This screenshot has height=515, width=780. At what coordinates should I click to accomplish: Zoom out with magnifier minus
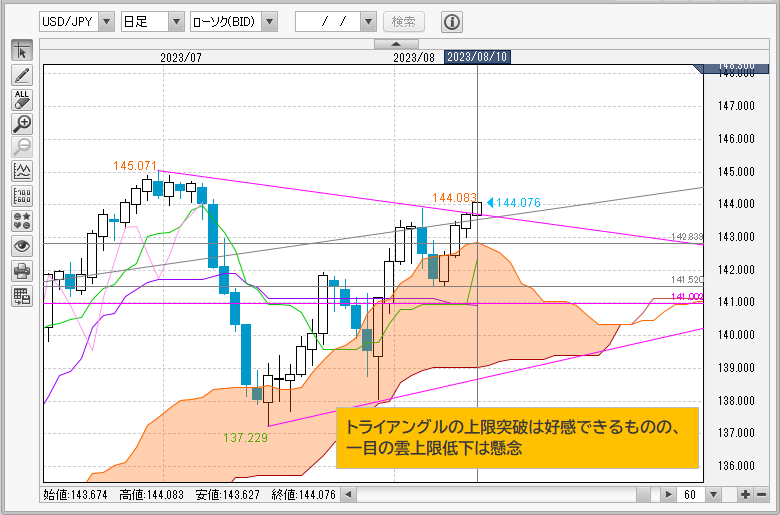(22, 148)
